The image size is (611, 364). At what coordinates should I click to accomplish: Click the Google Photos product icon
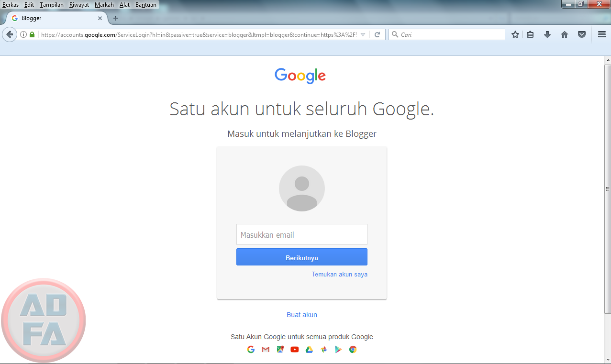324,349
